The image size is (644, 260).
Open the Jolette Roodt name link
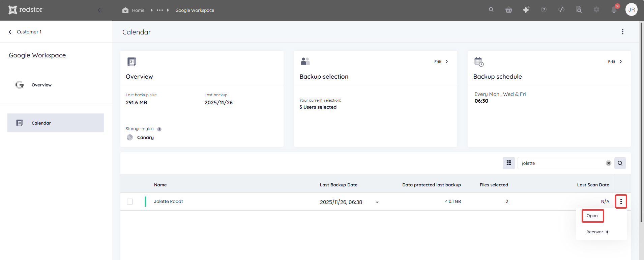pos(169,202)
